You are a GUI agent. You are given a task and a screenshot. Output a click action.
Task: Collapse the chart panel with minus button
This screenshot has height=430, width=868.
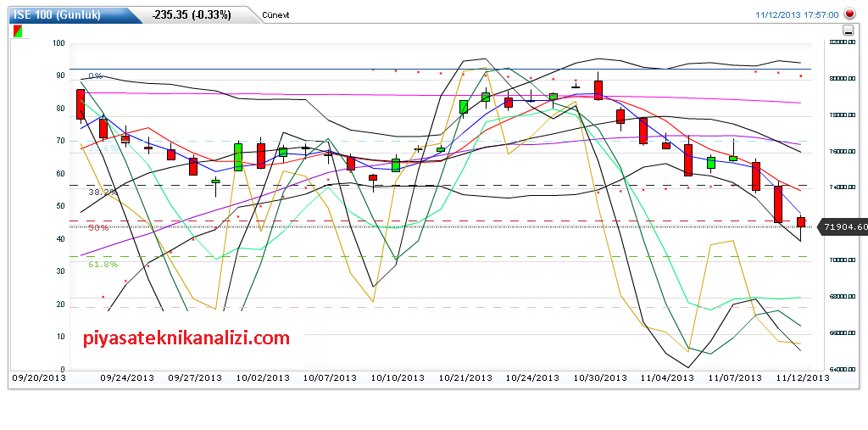[849, 31]
